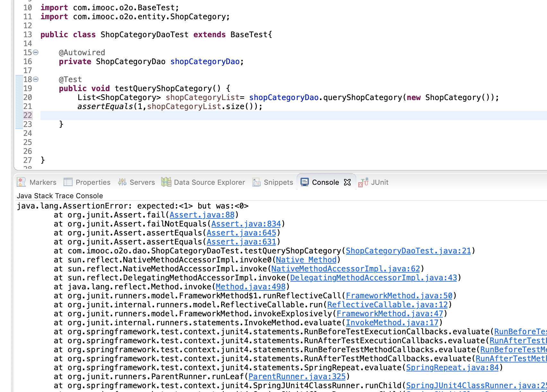The height and width of the screenshot is (392, 547).
Task: Click the Console monitor icon
Action: pyautogui.click(x=304, y=182)
